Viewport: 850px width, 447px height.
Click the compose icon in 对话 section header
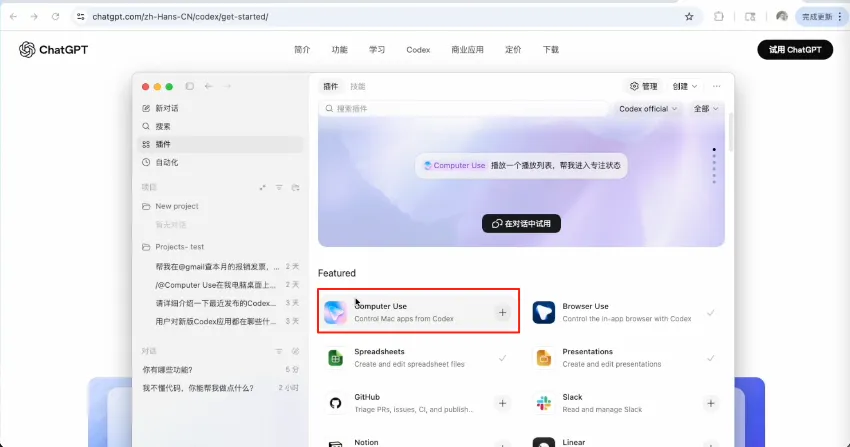(295, 351)
